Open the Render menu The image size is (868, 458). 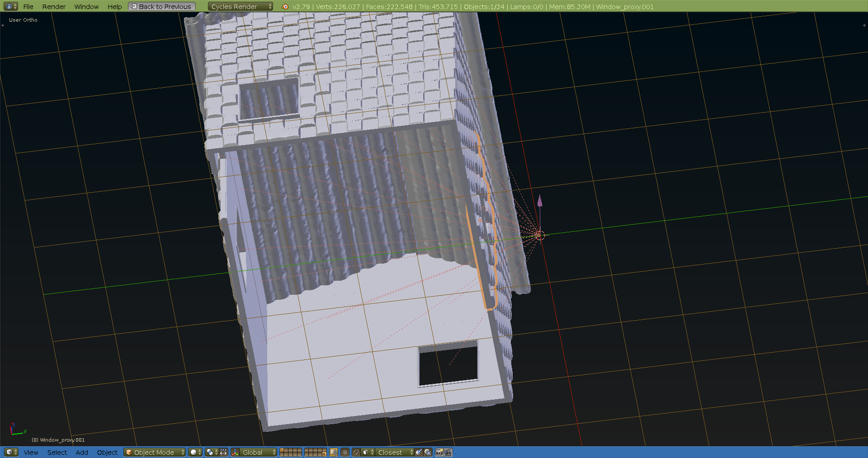pos(54,6)
